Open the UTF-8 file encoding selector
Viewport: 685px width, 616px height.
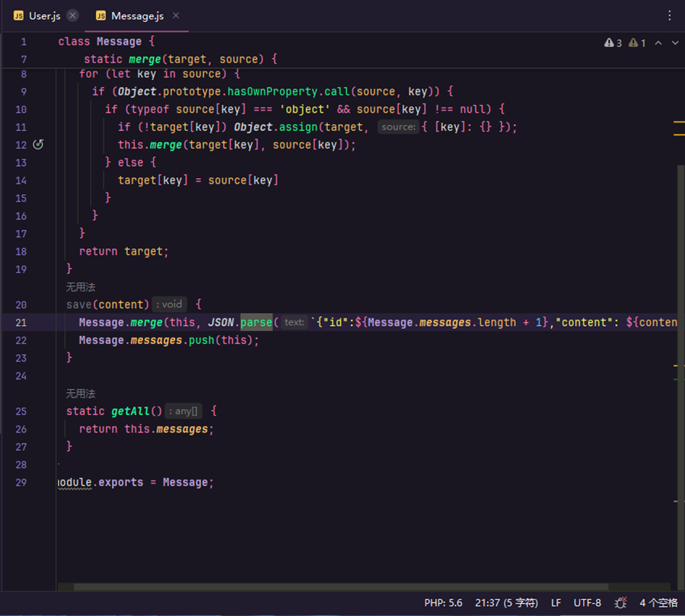click(x=587, y=603)
